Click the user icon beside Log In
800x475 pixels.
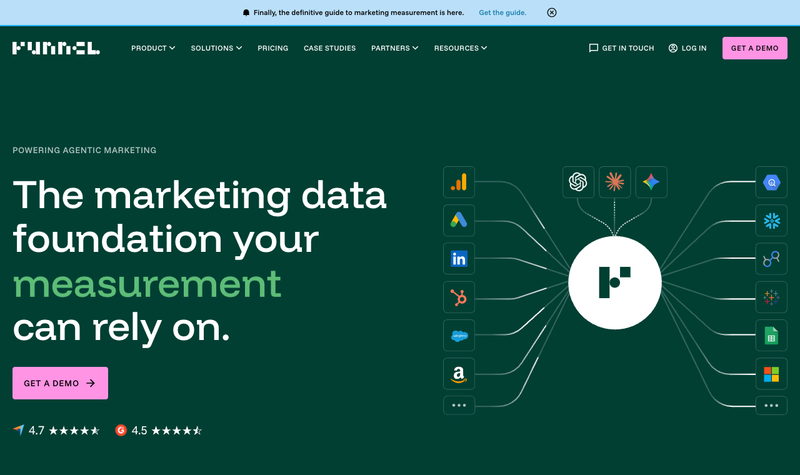[x=673, y=48]
